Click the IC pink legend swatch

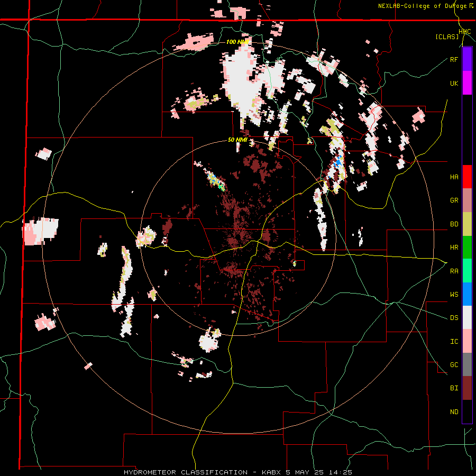coord(467,341)
